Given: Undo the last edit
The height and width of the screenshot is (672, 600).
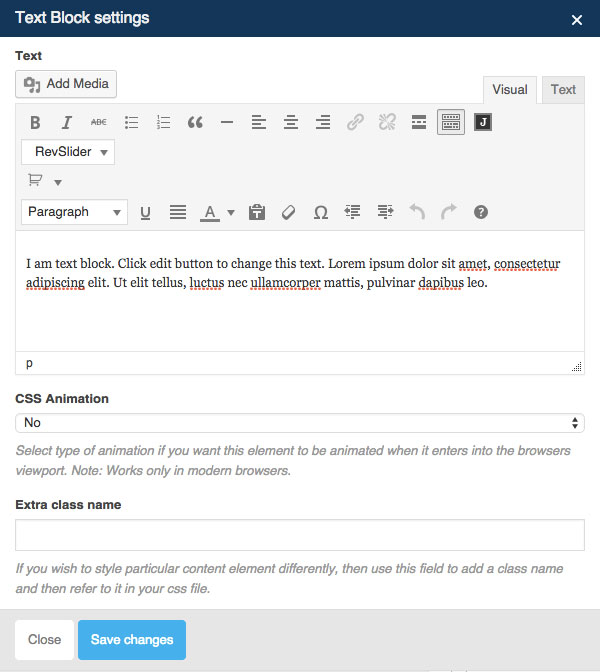Looking at the screenshot, I should tap(417, 212).
